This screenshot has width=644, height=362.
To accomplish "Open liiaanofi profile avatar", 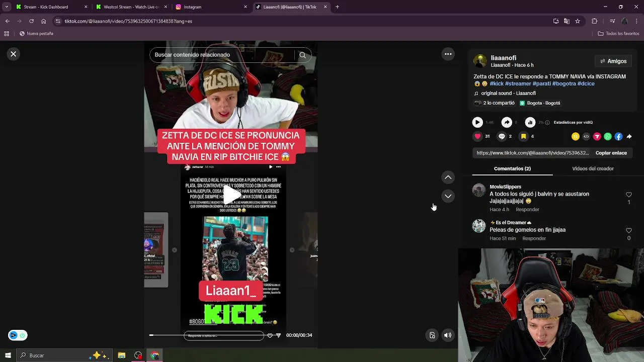I will [x=480, y=61].
